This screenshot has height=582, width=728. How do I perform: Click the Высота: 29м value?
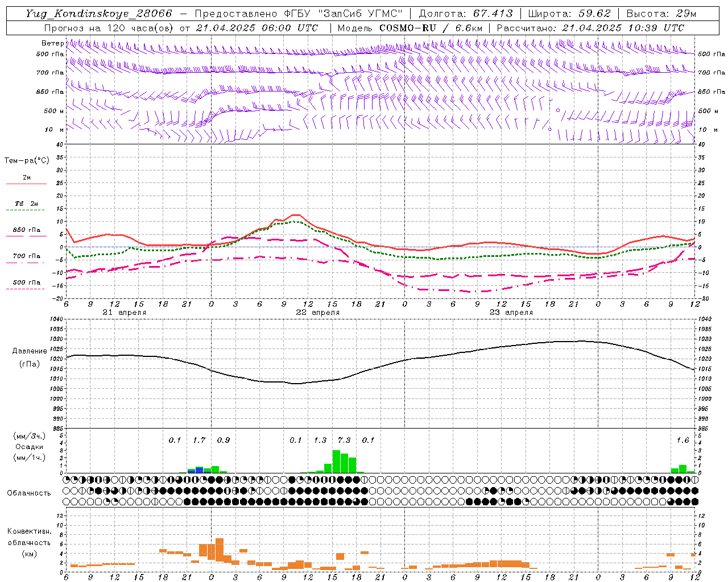pyautogui.click(x=661, y=14)
